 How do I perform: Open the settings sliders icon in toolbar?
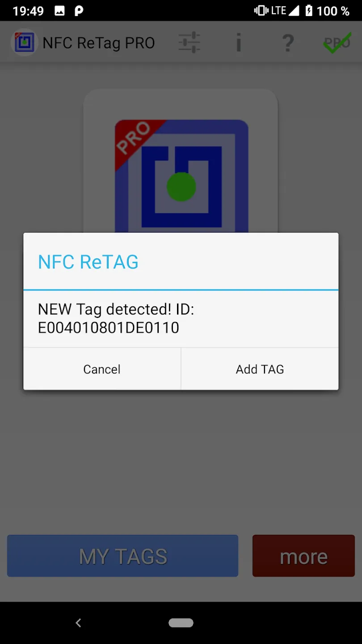189,43
